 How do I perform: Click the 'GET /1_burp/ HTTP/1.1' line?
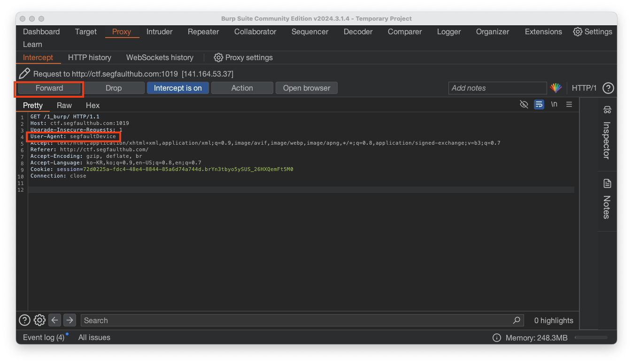(65, 116)
